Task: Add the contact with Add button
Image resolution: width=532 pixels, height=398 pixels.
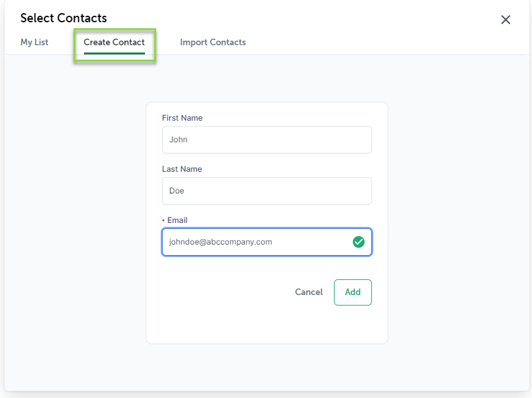Action: click(x=352, y=292)
